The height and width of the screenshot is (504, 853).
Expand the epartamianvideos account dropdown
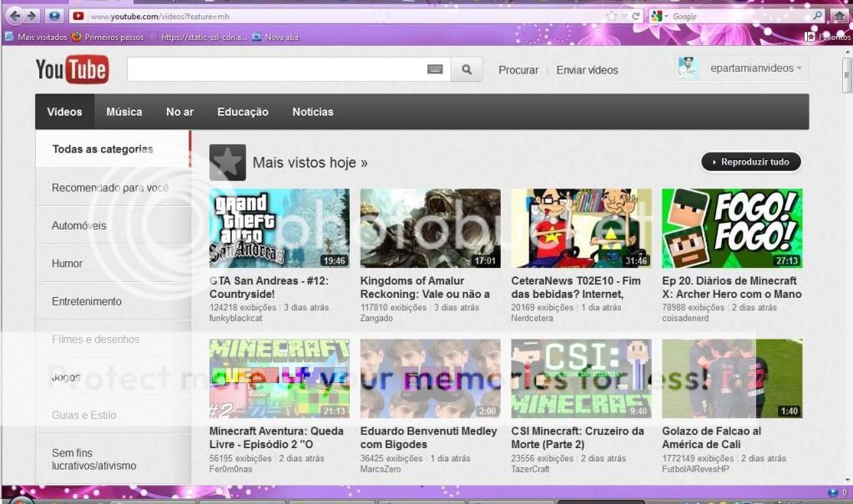tap(799, 68)
